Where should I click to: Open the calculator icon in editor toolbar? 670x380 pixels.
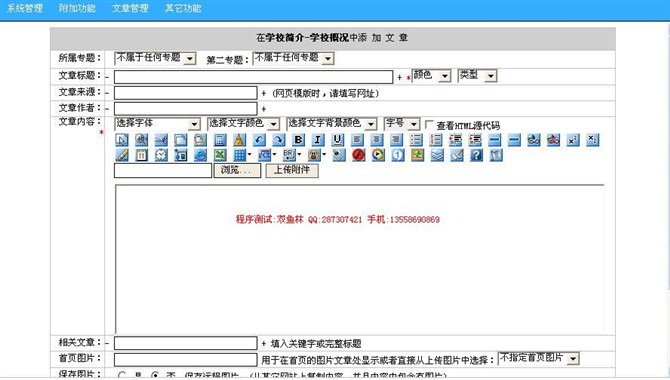click(x=220, y=140)
